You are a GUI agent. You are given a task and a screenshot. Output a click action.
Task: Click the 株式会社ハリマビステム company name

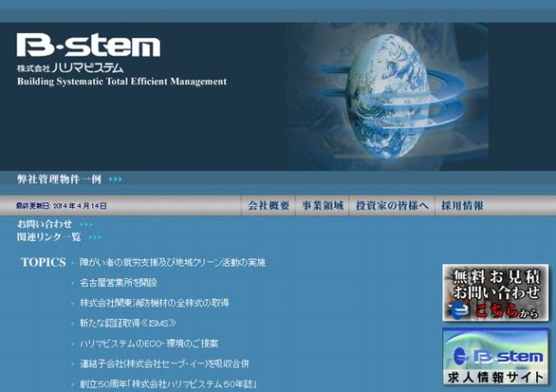(70, 68)
